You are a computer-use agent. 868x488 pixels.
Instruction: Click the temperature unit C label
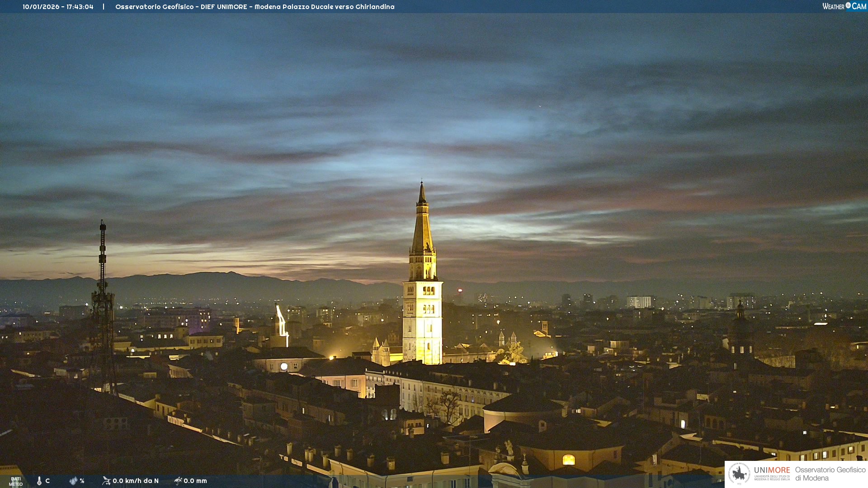click(47, 481)
